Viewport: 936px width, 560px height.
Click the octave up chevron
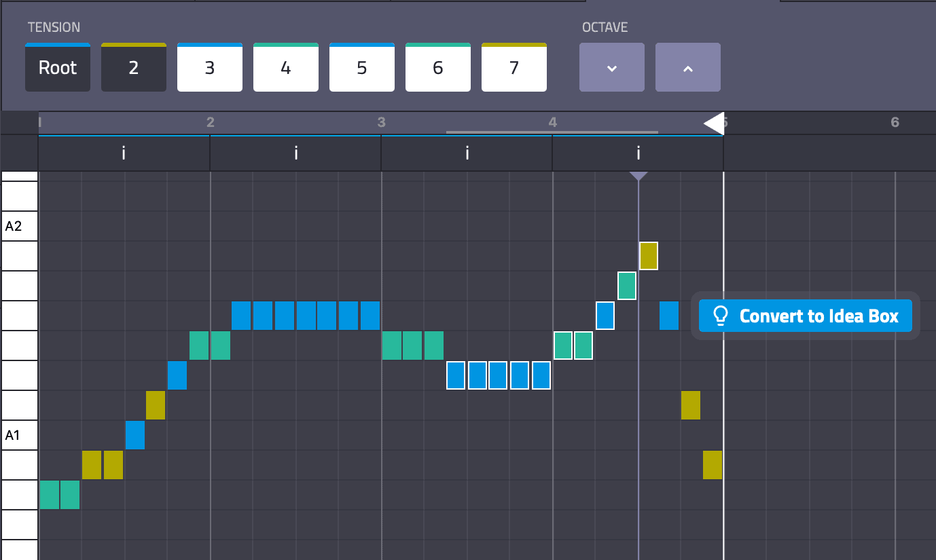pyautogui.click(x=687, y=67)
